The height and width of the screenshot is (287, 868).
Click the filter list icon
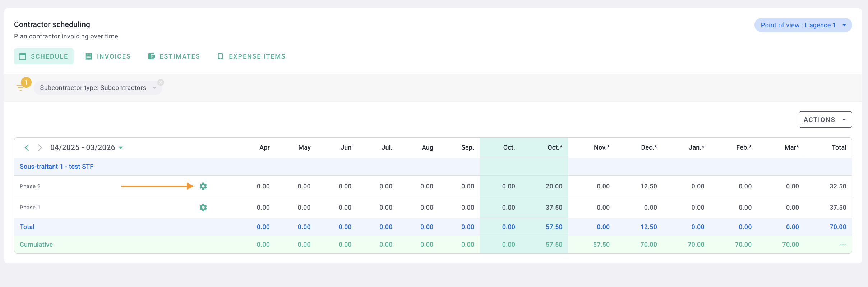pyautogui.click(x=20, y=87)
